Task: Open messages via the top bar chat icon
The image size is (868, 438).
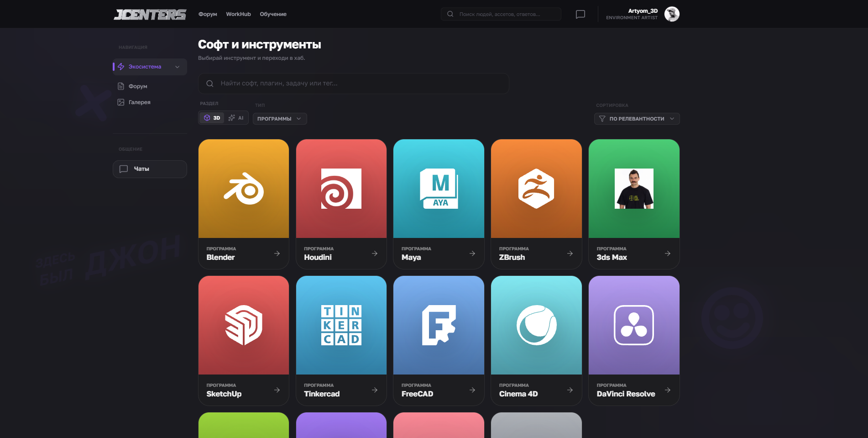Action: (x=580, y=14)
